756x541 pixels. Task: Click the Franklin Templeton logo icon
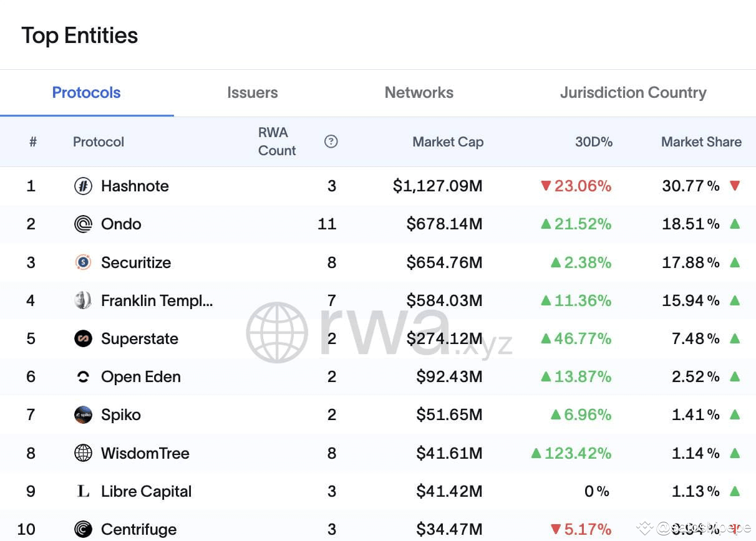point(83,300)
